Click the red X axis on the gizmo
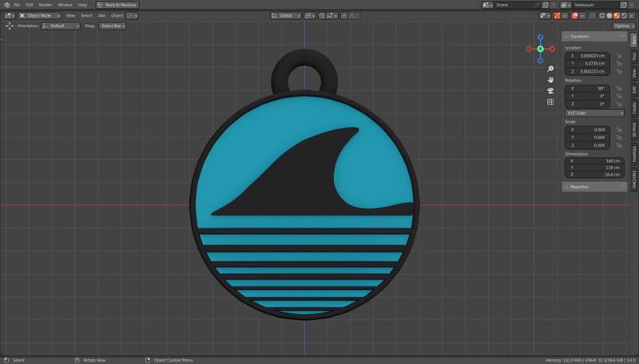The height and width of the screenshot is (364, 639). 552,49
